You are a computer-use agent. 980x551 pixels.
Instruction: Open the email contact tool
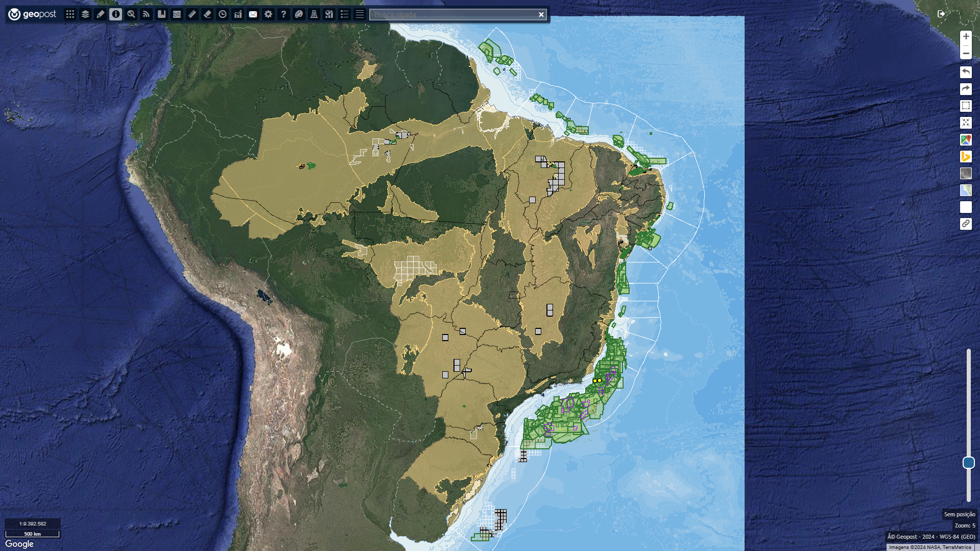(253, 14)
